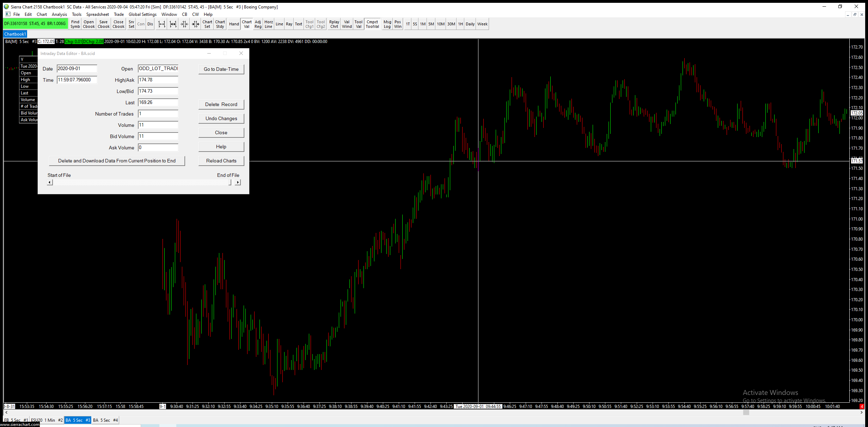Click the chart horizontal scrollbar left arrow
The height and width of the screenshot is (427, 868).
coord(6,413)
